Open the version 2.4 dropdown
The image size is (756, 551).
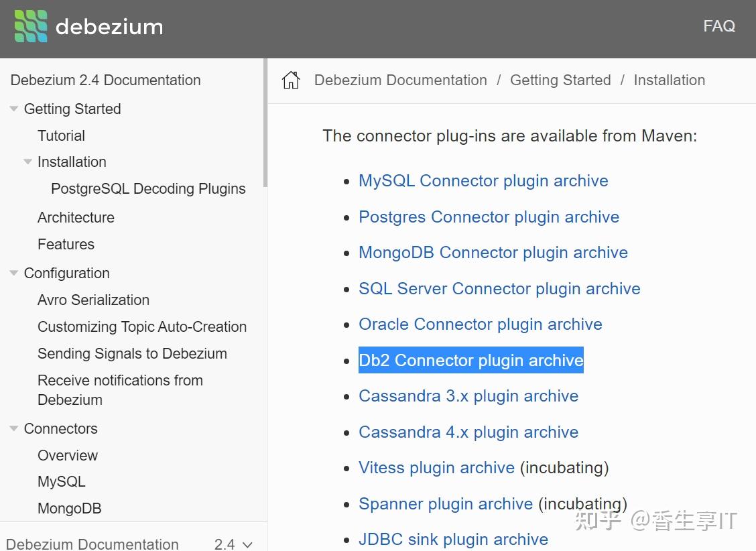tap(233, 544)
